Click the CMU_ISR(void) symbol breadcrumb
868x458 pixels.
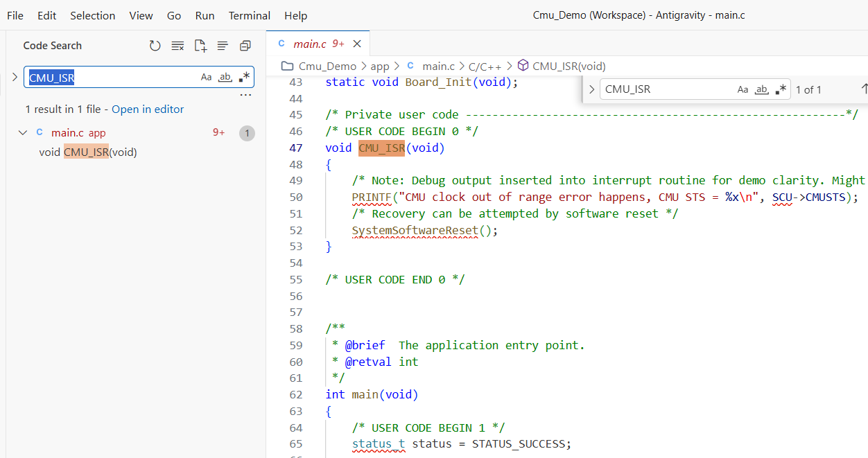568,67
